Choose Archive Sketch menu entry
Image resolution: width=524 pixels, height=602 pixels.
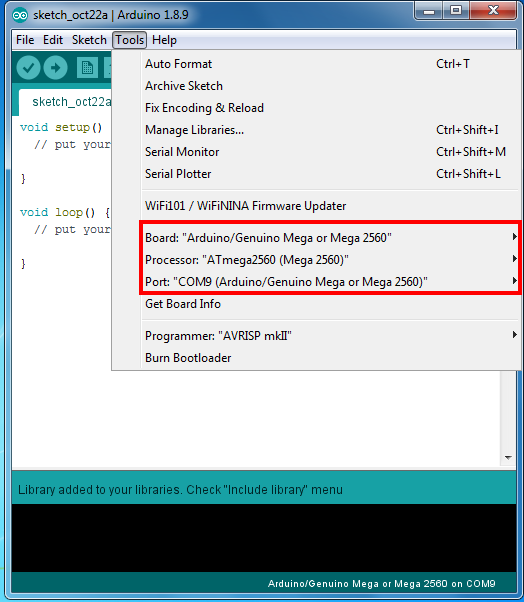tap(331, 86)
